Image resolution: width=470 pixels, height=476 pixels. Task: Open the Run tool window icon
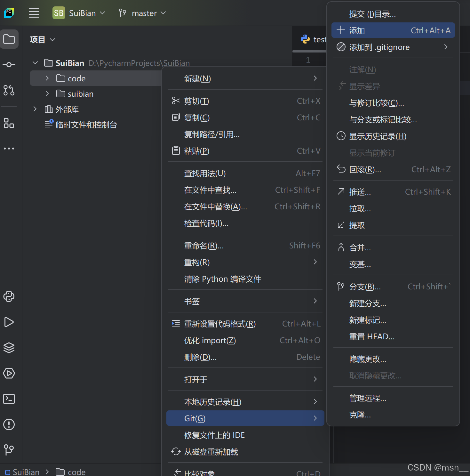[x=9, y=322]
